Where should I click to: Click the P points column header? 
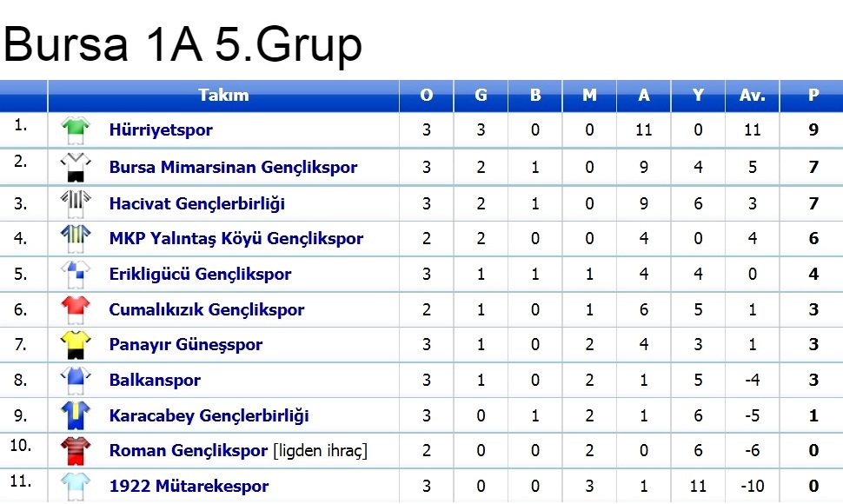pos(813,96)
